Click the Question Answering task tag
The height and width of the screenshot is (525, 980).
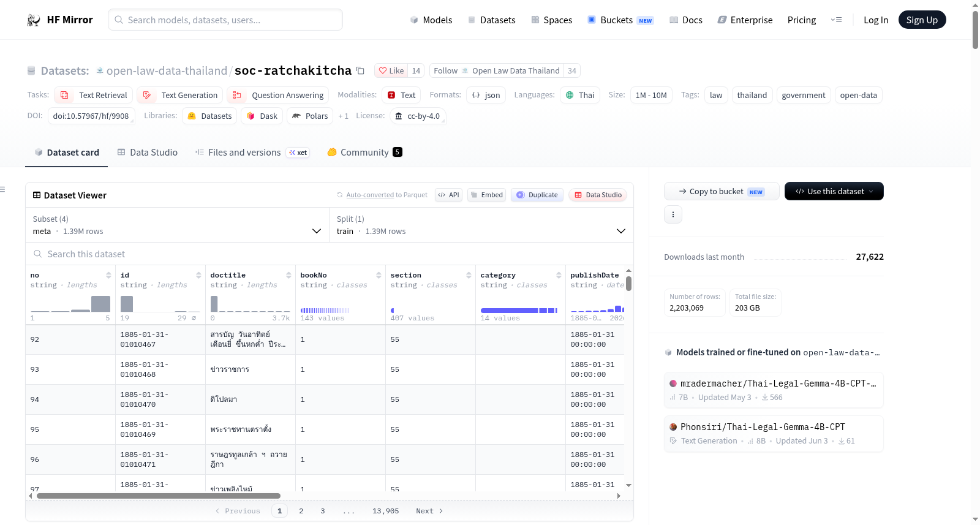tap(278, 96)
